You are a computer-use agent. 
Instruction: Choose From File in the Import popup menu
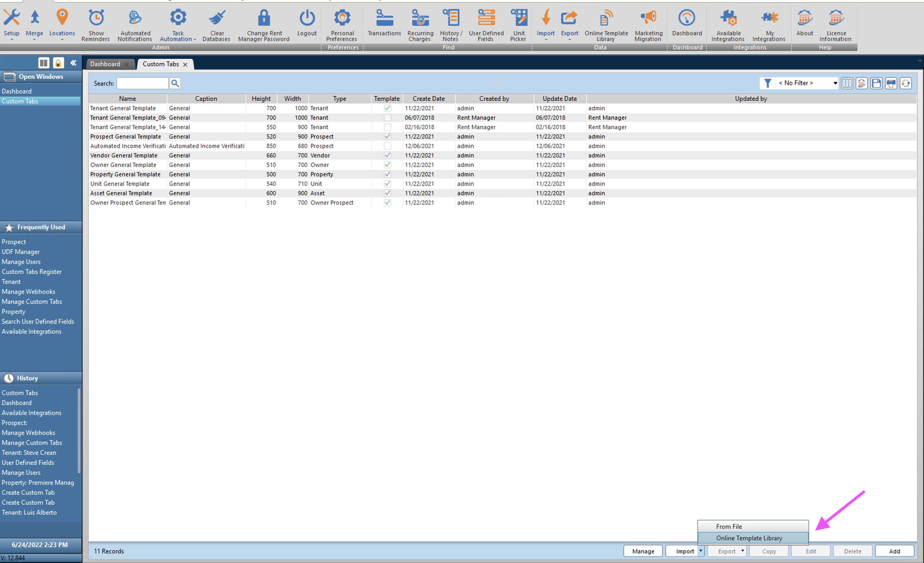pyautogui.click(x=753, y=526)
